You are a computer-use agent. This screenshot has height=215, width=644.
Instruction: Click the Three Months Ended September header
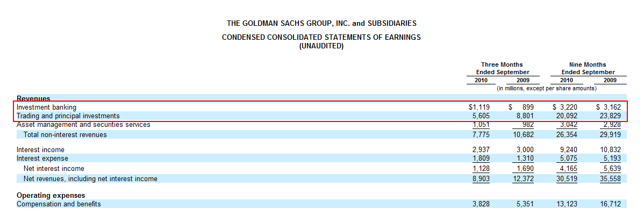click(502, 68)
